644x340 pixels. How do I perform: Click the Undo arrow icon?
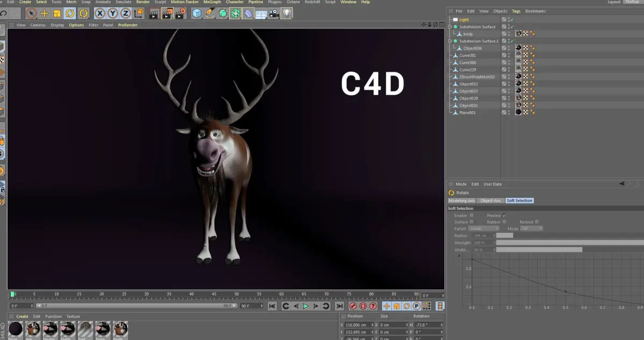4,13
